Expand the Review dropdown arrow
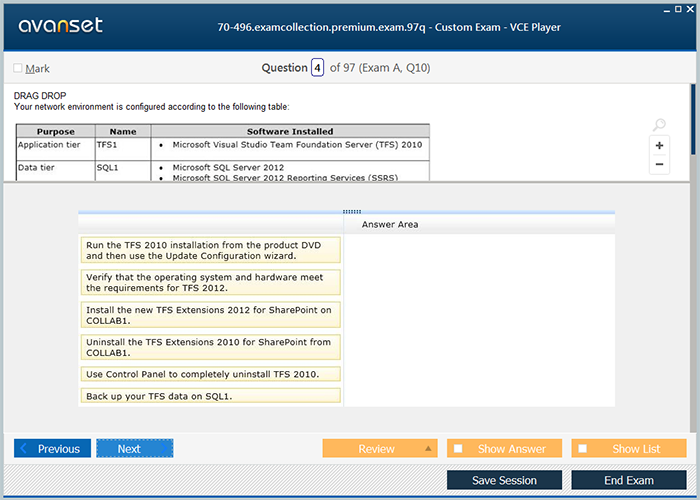The width and height of the screenshot is (700, 500). click(x=428, y=449)
